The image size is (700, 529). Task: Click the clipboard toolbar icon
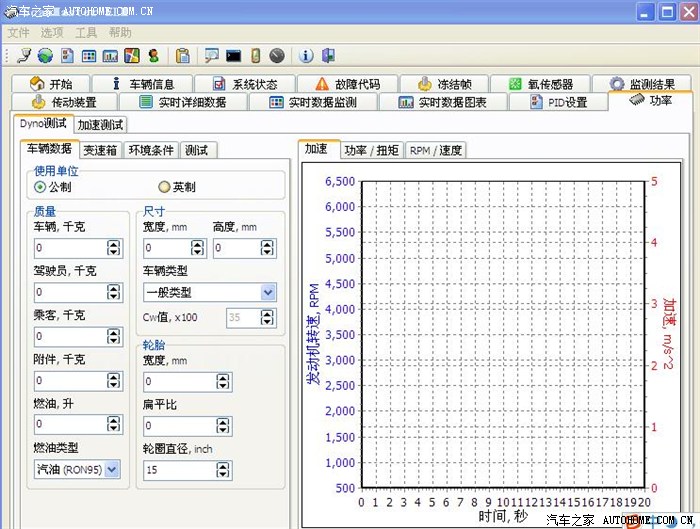click(x=182, y=56)
